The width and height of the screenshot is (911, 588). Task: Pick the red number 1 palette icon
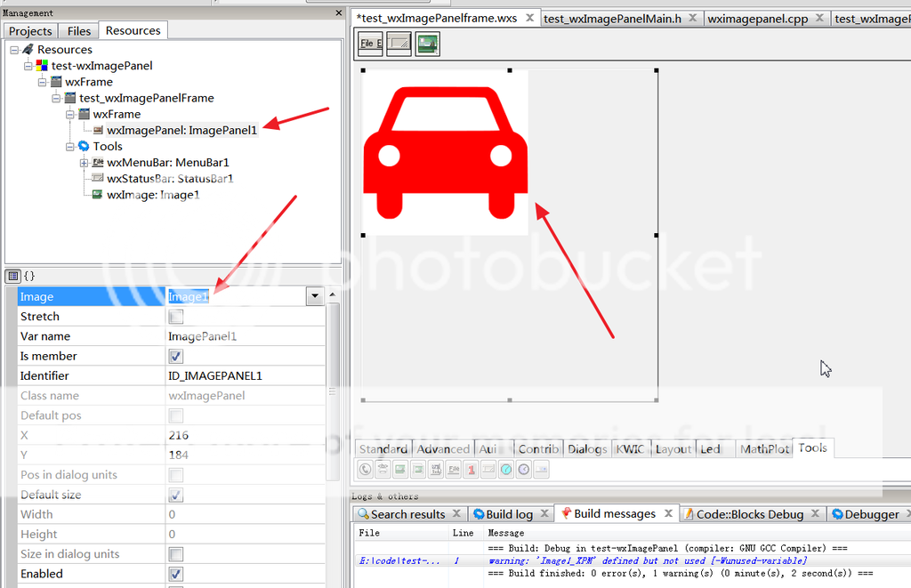[472, 469]
